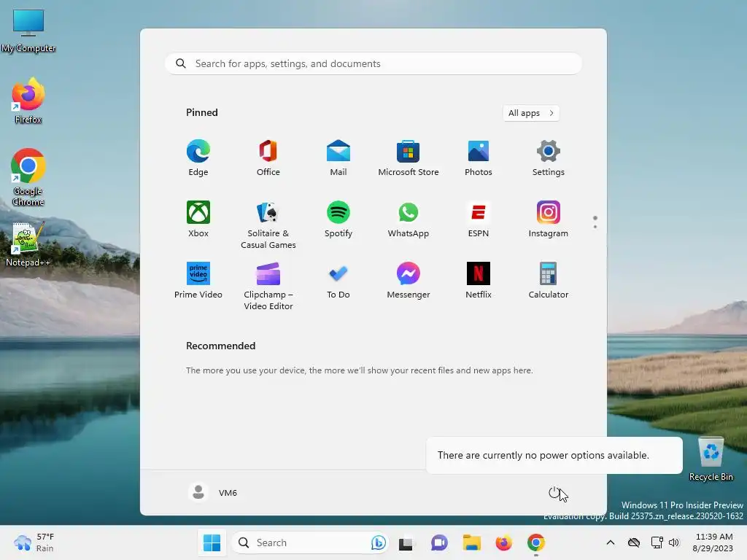747x560 pixels.
Task: Select the Recycle Bin on desktop
Action: pos(711,459)
